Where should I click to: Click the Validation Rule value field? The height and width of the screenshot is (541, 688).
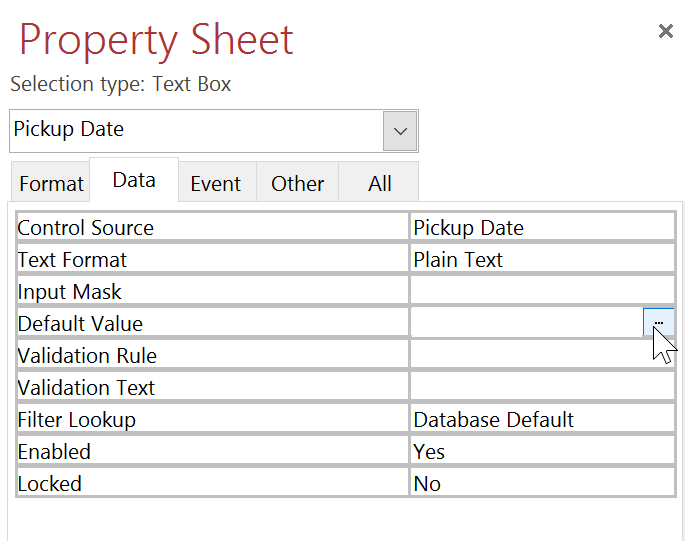pos(542,355)
